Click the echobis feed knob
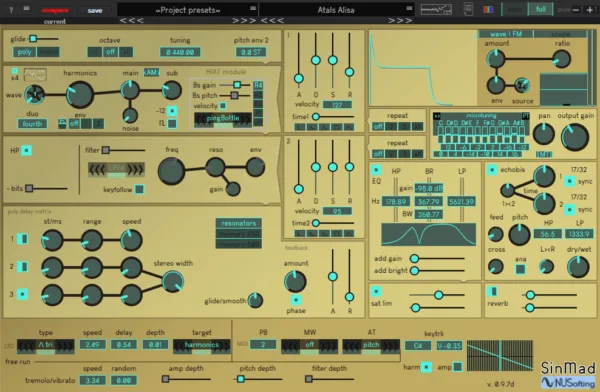 [x=496, y=234]
